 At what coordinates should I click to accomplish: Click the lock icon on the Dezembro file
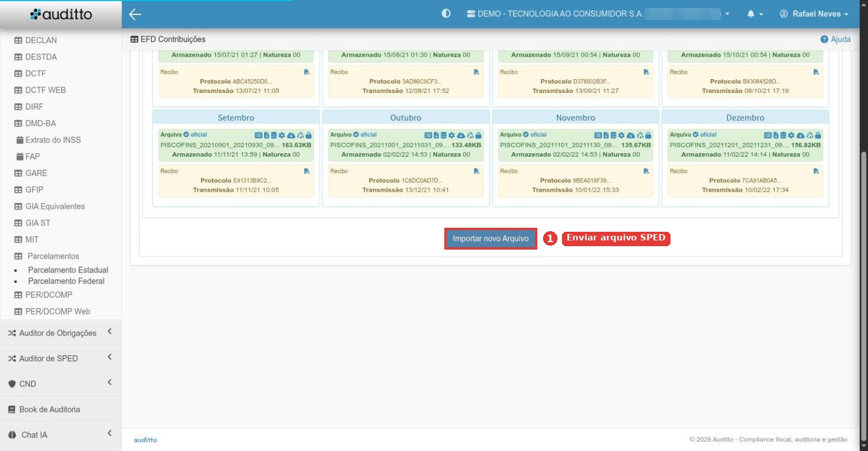coord(818,135)
